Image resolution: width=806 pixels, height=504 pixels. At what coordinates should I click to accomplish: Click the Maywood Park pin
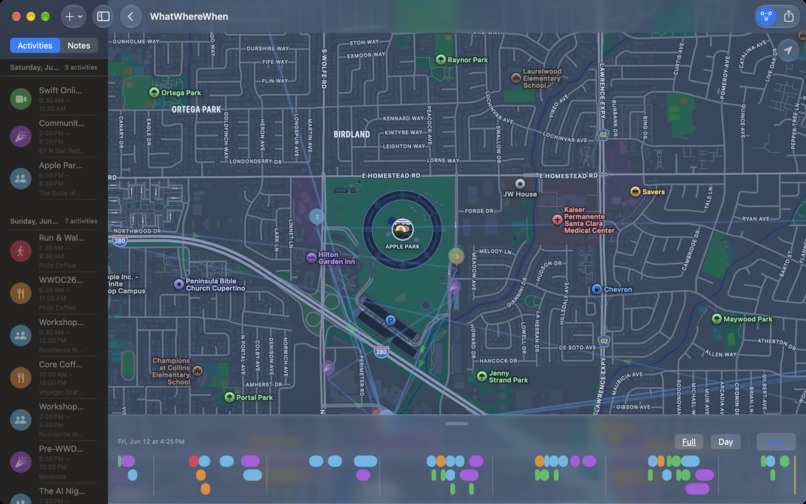click(717, 319)
